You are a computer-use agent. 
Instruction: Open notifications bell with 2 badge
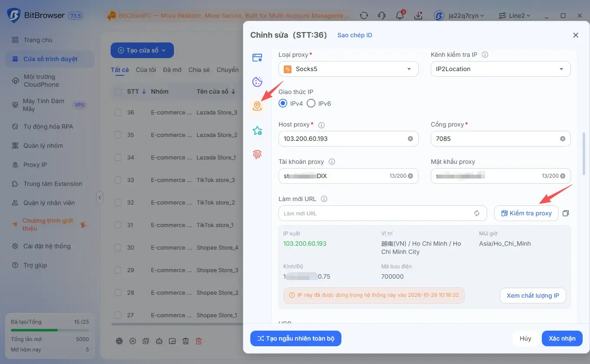point(400,16)
